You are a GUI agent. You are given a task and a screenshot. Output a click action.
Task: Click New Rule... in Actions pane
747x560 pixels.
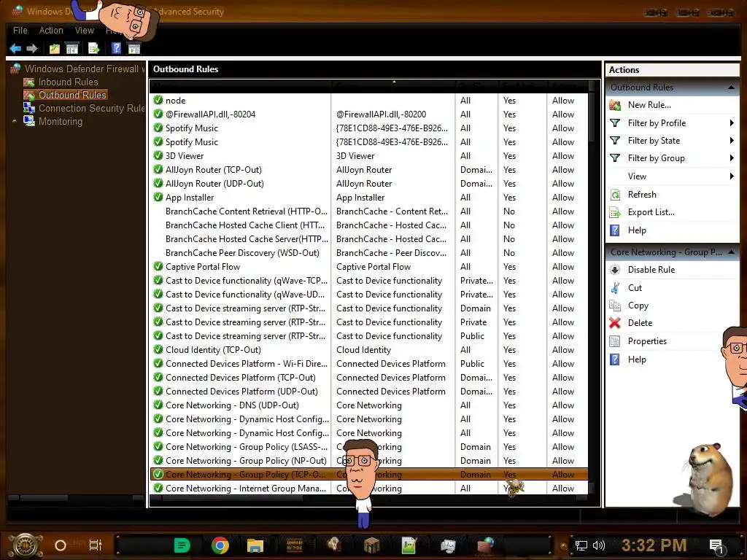click(649, 105)
